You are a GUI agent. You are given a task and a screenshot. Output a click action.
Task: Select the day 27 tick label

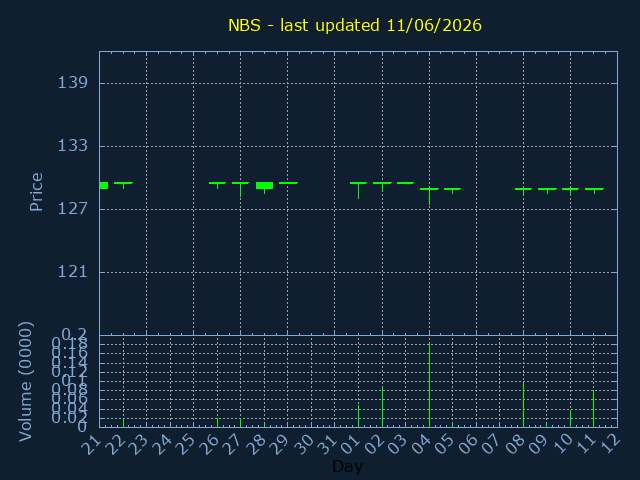click(232, 444)
